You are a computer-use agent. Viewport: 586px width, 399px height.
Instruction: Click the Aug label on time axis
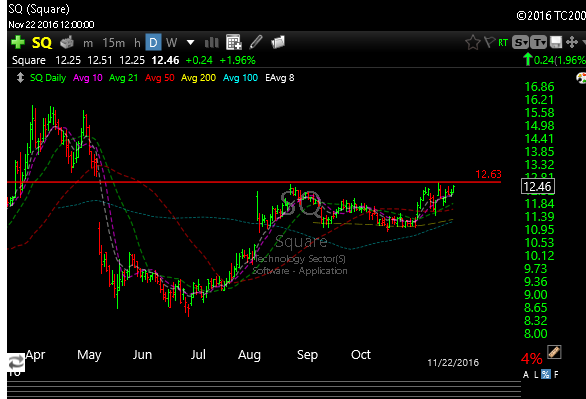tap(249, 355)
